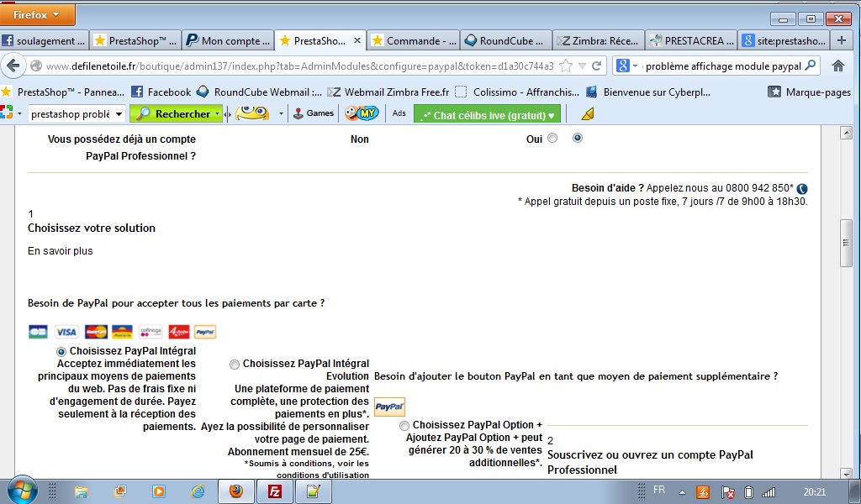Open the Google search engine selector

click(x=626, y=66)
